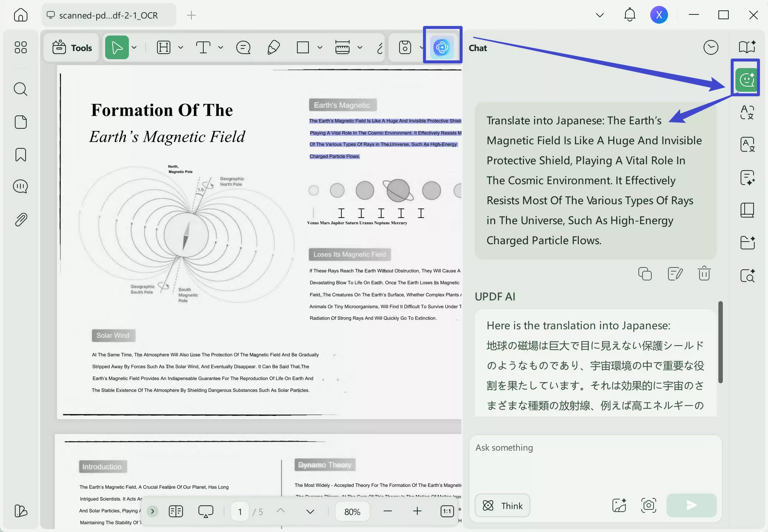This screenshot has height=532, width=768.
Task: Click the screenshot capture icon in the chat bar
Action: click(x=648, y=505)
